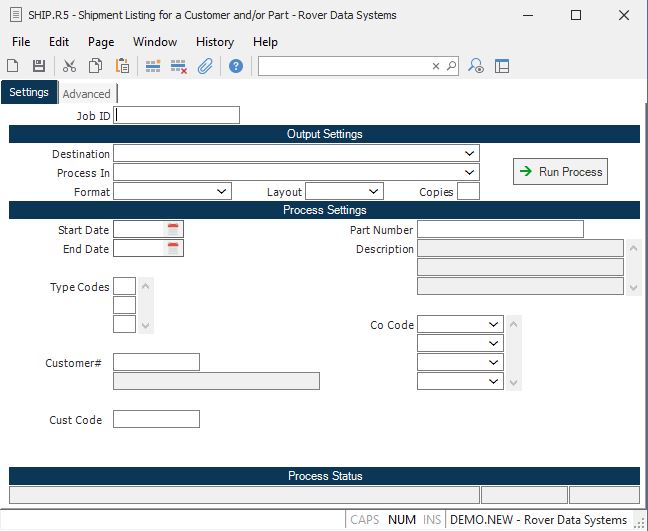Open the first Co Code dropdown

coord(494,325)
